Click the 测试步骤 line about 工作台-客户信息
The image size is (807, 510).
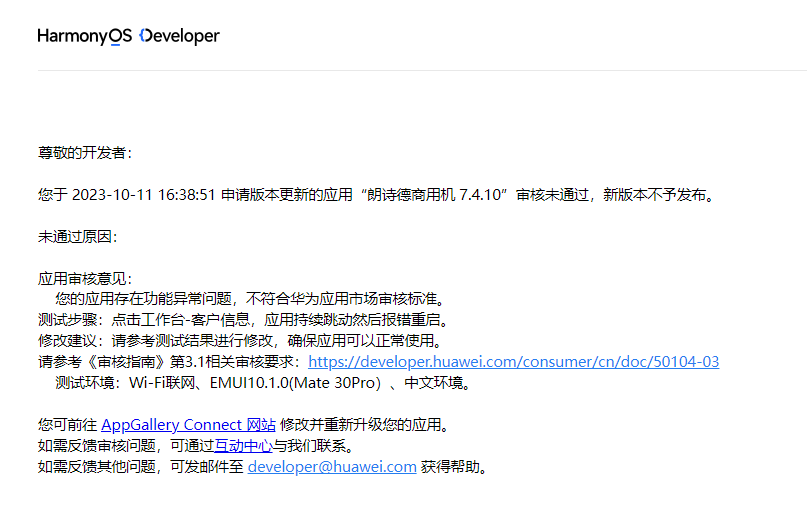click(244, 320)
